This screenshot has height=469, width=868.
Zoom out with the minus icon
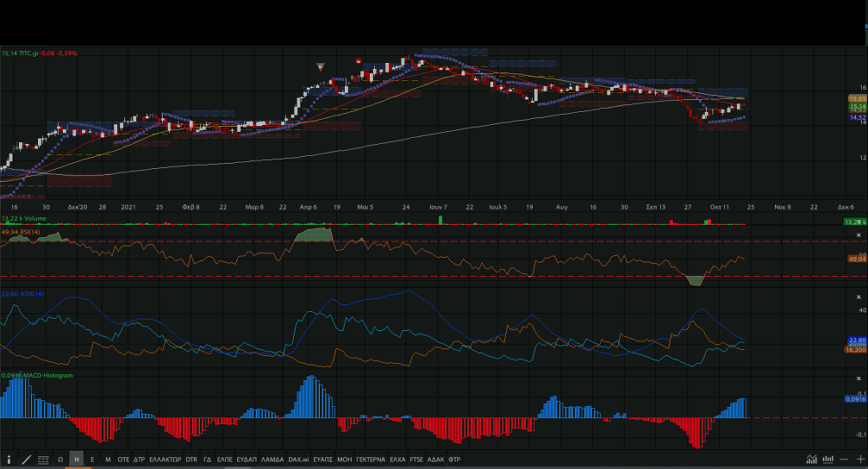pyautogui.click(x=844, y=460)
